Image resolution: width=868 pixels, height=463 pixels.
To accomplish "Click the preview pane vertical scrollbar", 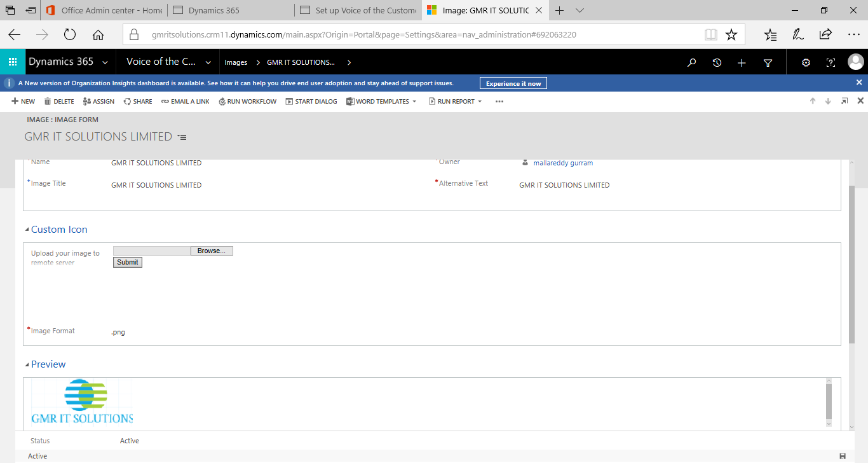I will [x=828, y=402].
